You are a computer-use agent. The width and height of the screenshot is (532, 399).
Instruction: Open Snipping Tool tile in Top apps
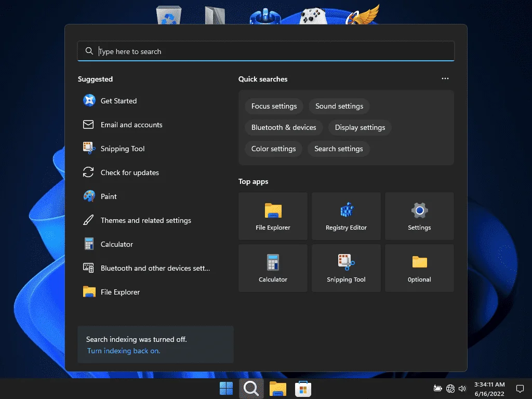pos(346,268)
